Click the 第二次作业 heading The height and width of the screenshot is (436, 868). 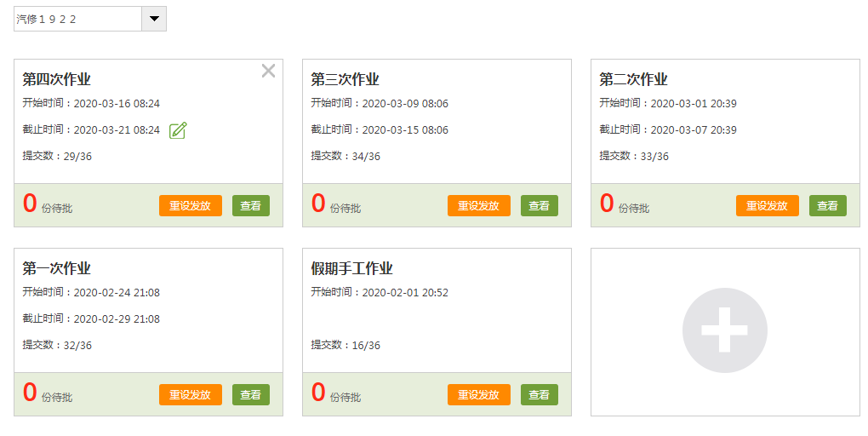coord(633,79)
